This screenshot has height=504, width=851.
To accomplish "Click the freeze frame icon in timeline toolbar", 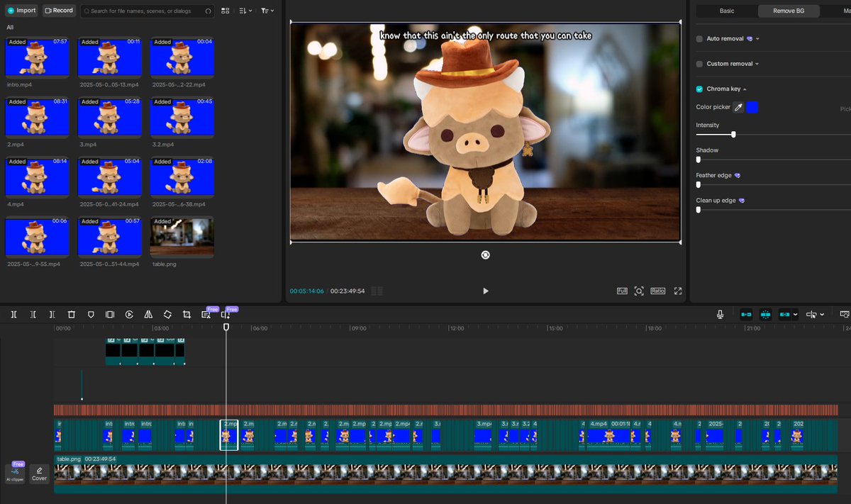I will [x=110, y=314].
